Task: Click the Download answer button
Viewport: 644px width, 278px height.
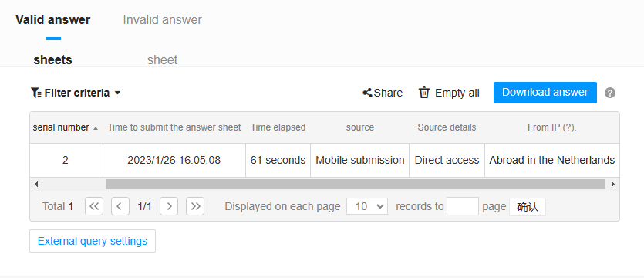Action: pos(545,93)
